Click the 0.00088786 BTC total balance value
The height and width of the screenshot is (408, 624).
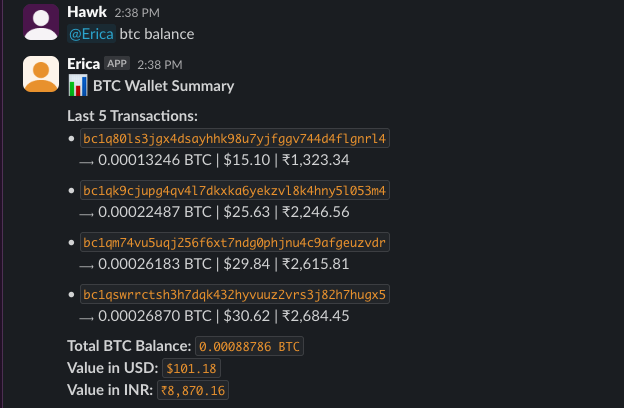point(249,347)
